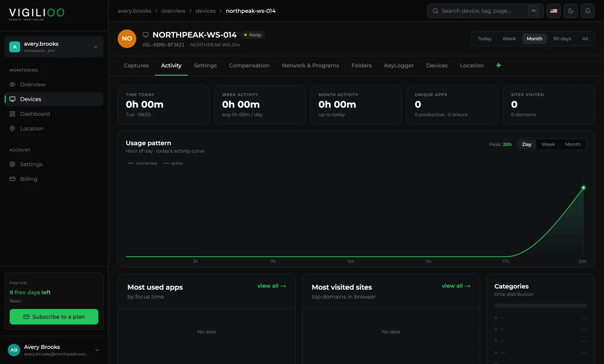604x364 pixels.
Task: Toggle the active legend entry
Action: pyautogui.click(x=173, y=163)
